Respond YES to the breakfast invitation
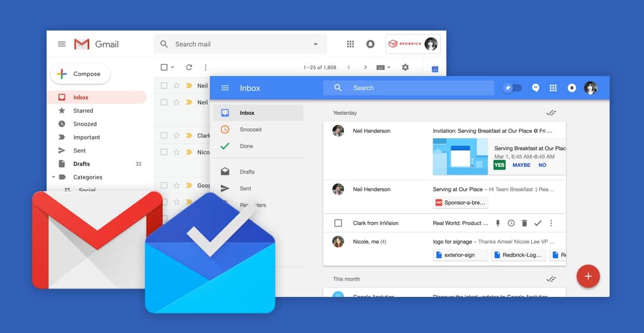 click(499, 165)
